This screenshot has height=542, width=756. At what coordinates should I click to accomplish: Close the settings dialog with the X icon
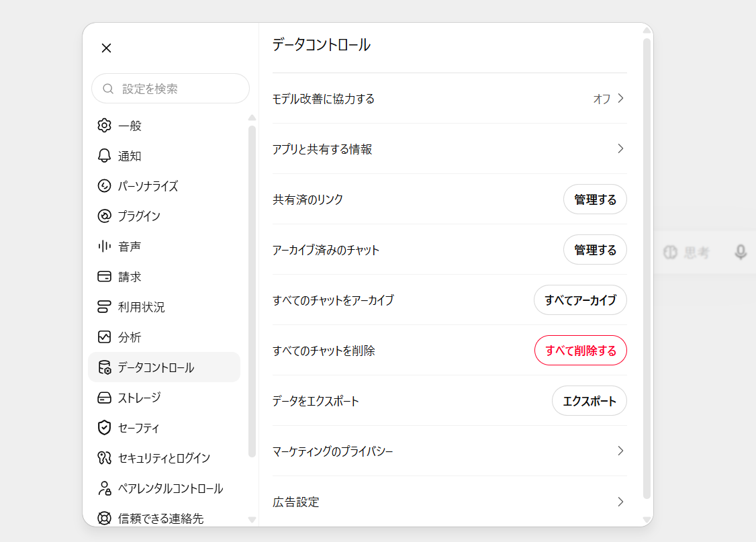[x=107, y=48]
